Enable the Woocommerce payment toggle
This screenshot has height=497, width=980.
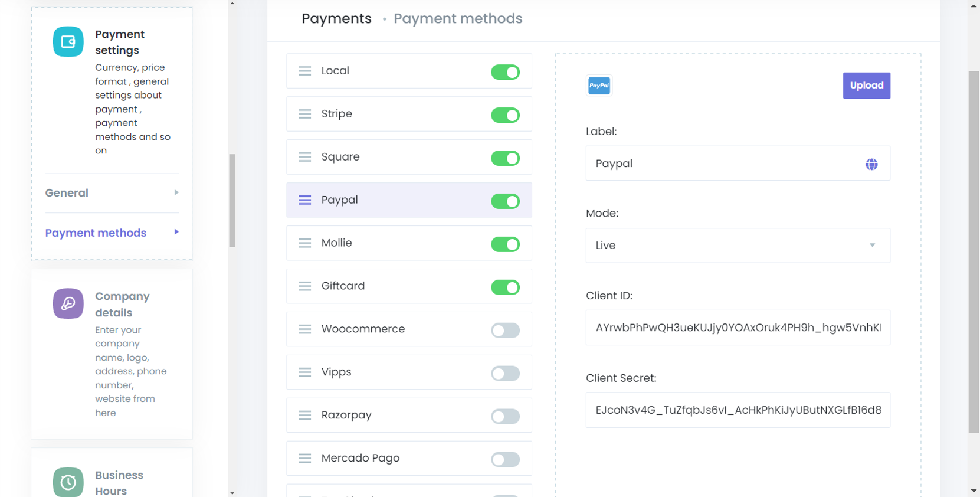[x=505, y=331]
